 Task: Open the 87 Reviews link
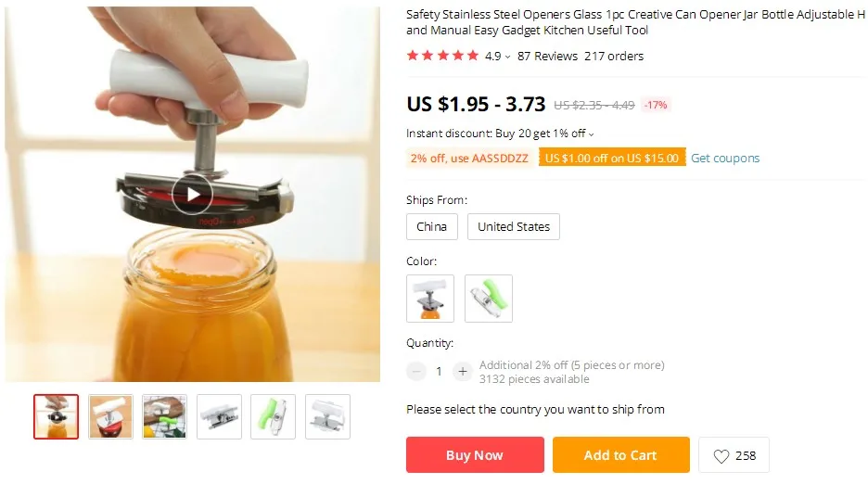point(547,56)
